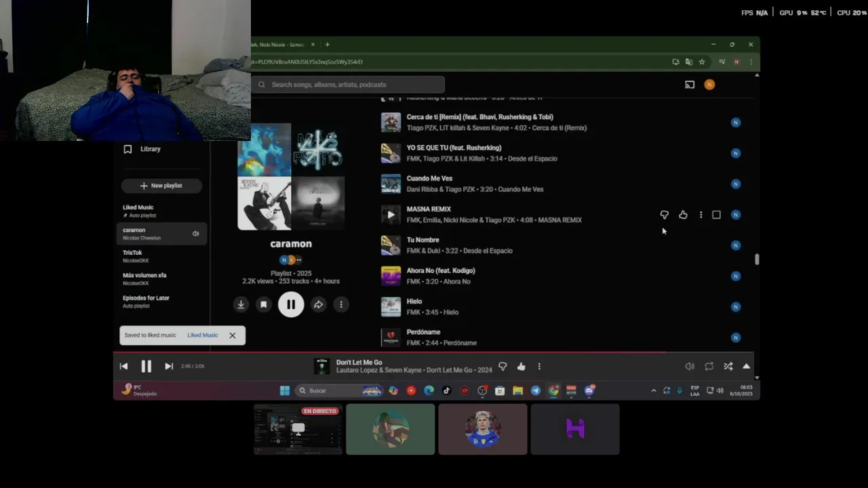Open TikTok from the taskbar

[446, 390]
